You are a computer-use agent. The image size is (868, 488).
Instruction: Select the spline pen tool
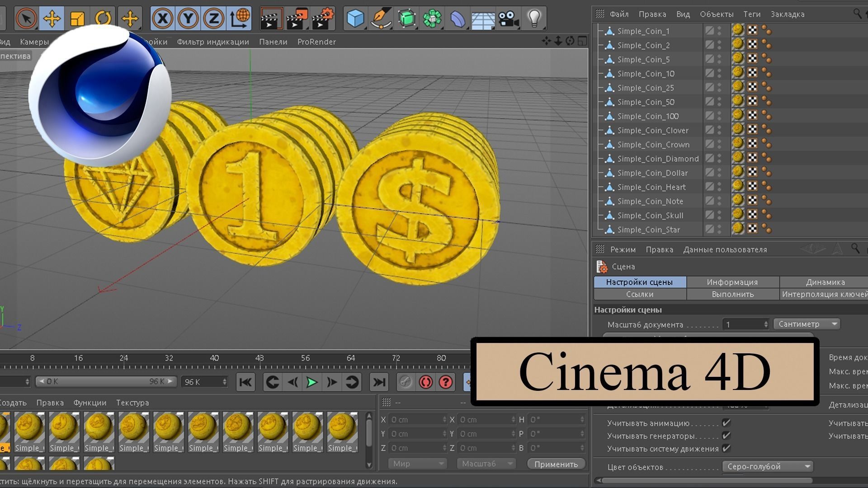click(x=381, y=19)
